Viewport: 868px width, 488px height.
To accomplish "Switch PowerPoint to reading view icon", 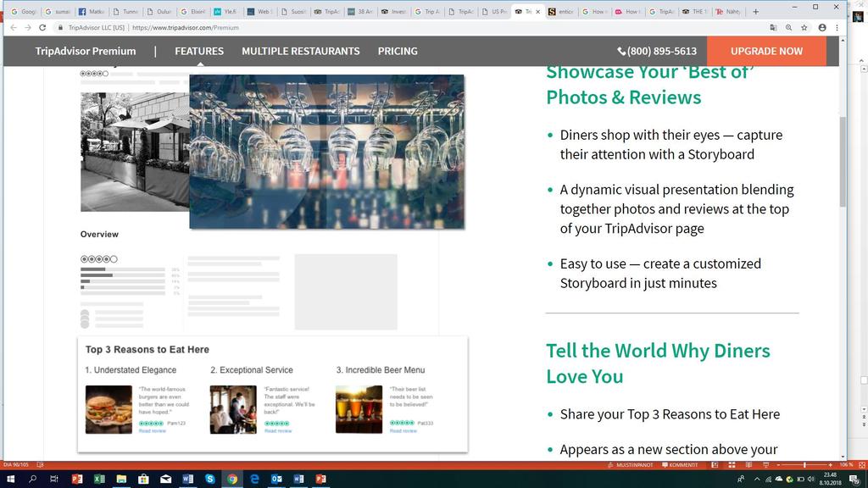I will (748, 465).
